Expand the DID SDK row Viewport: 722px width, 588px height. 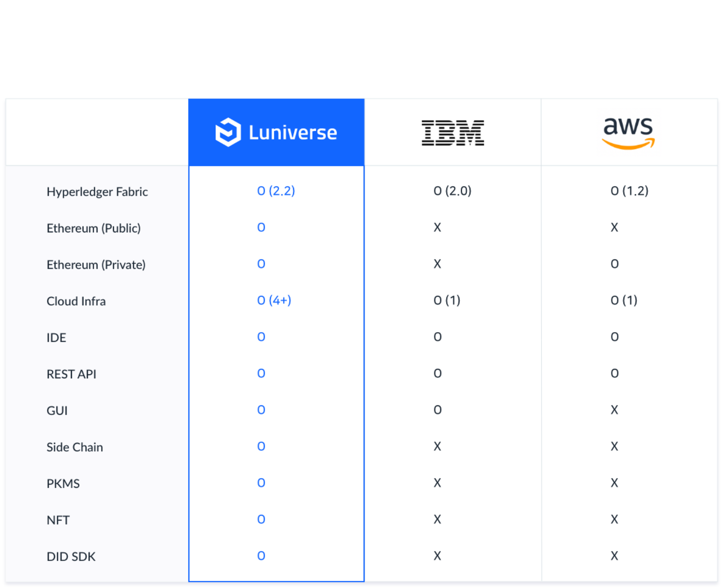[71, 556]
